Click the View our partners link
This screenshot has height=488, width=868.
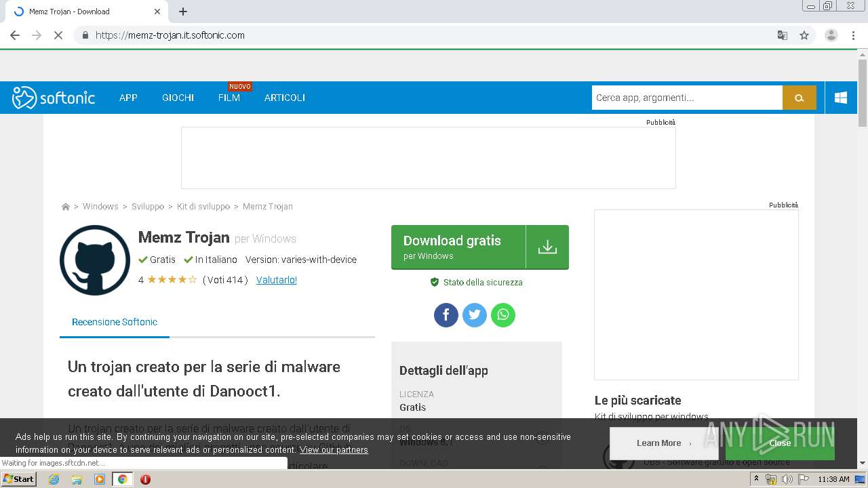pos(334,450)
